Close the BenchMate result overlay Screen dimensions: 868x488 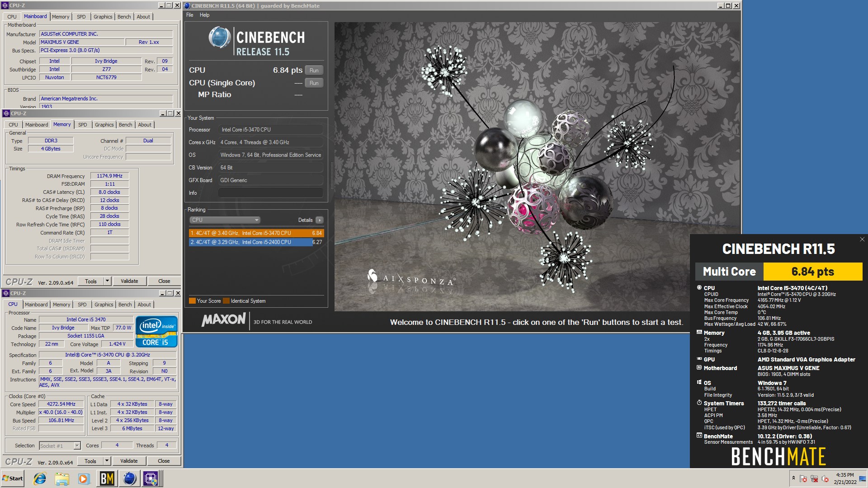(x=862, y=239)
